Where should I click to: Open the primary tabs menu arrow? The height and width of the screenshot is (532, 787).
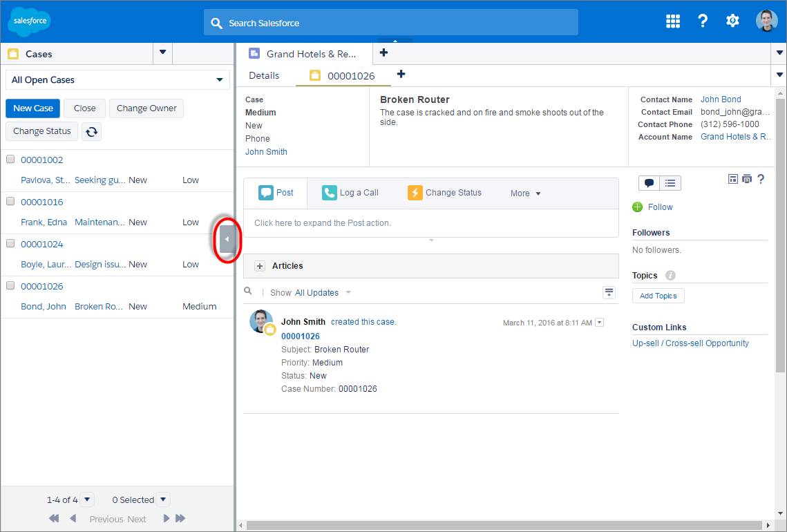[x=779, y=53]
